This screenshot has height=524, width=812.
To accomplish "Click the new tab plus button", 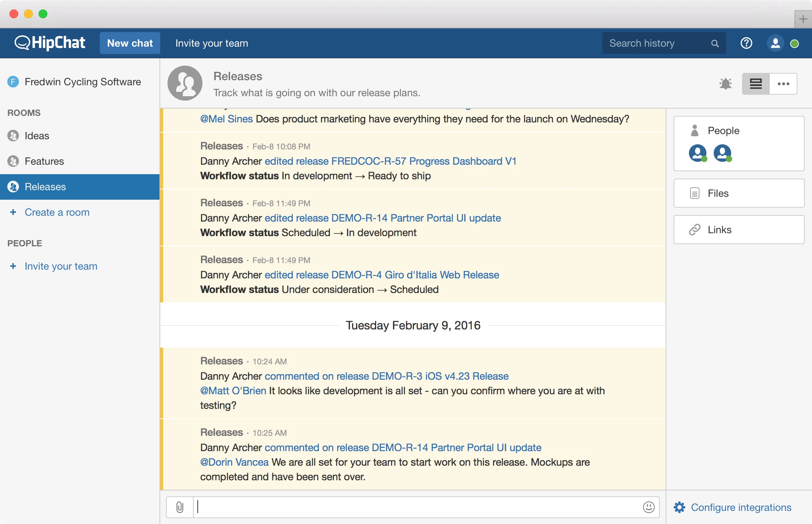I will 803,19.
